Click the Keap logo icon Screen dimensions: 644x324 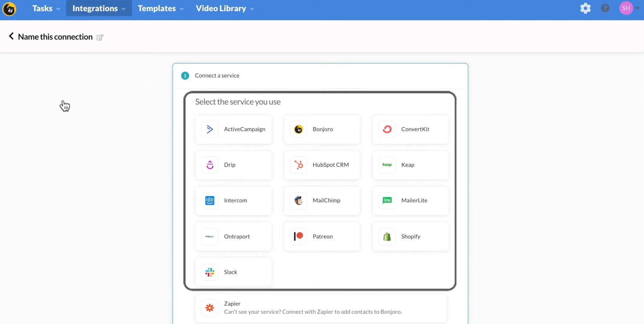pyautogui.click(x=387, y=165)
